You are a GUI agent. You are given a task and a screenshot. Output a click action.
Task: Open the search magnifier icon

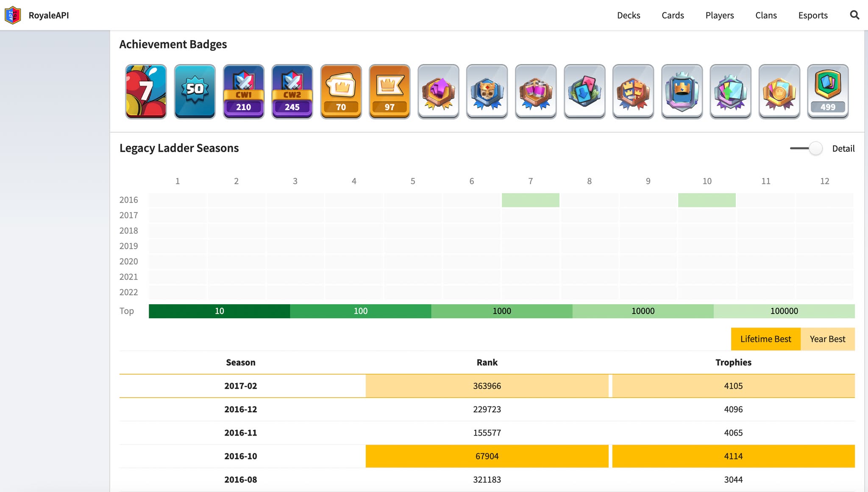click(x=854, y=15)
